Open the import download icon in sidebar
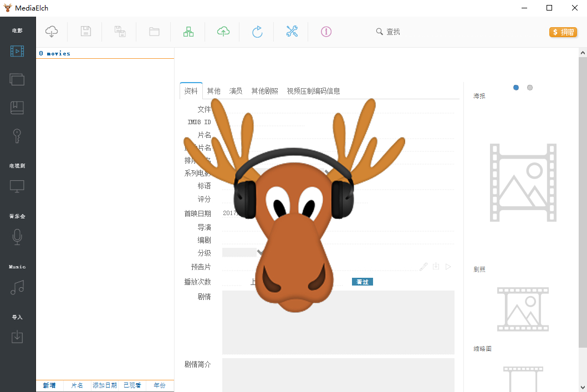This screenshot has height=392, width=587. (17, 337)
